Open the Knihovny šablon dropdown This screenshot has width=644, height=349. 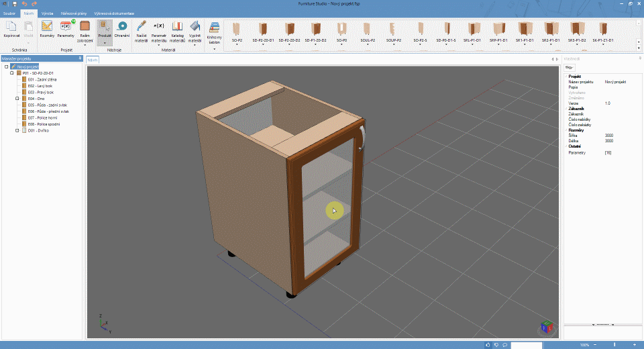pos(214,47)
